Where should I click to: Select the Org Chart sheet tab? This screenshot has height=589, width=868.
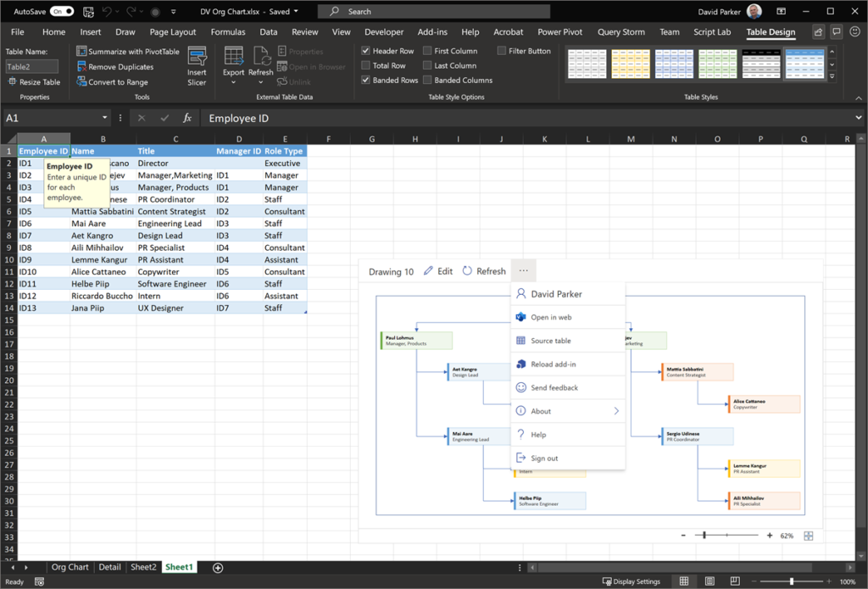pos(70,566)
